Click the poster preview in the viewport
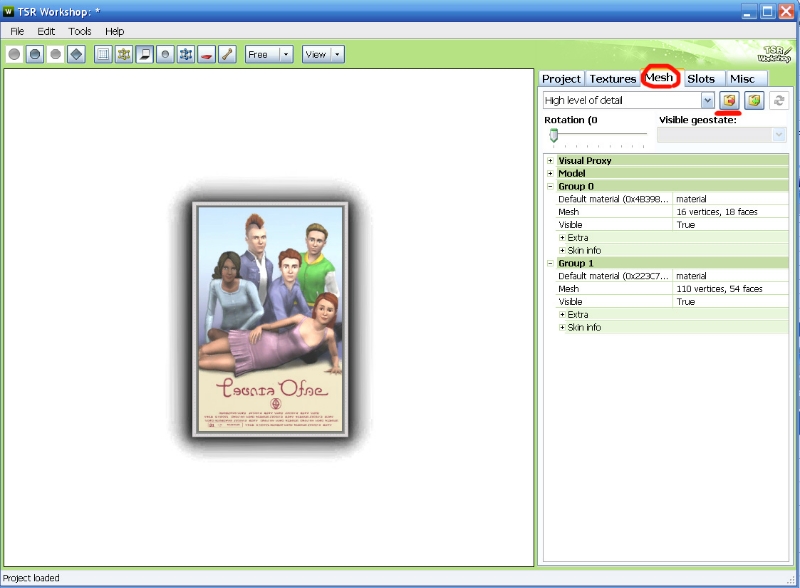This screenshot has height=588, width=800. click(270, 320)
